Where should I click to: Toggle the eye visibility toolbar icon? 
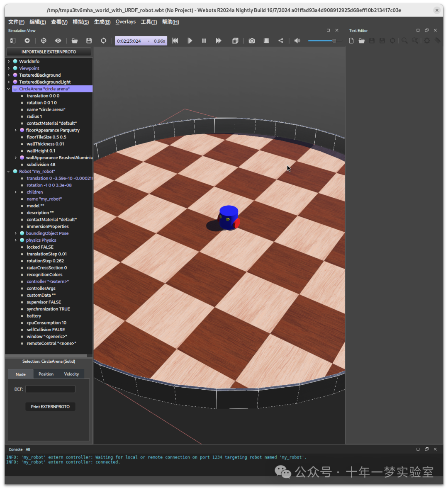[58, 41]
